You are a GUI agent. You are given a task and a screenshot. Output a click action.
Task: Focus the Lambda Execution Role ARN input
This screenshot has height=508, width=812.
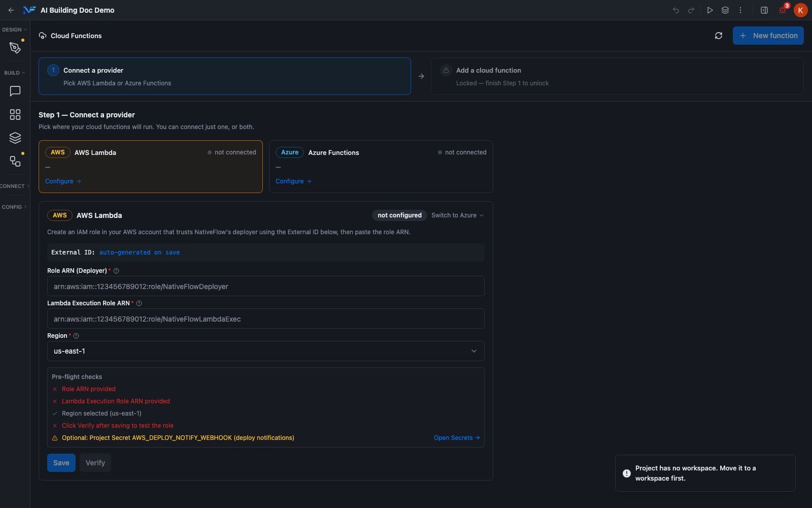[x=266, y=319]
